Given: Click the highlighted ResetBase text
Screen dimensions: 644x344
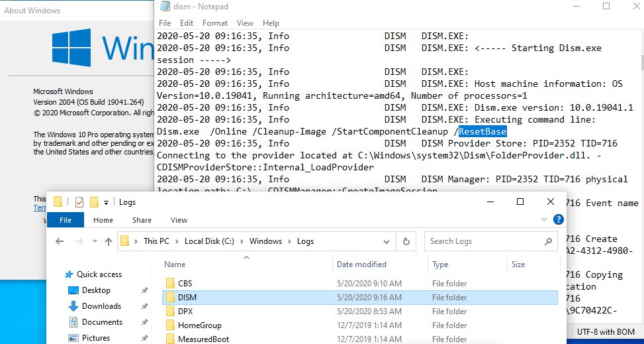Looking at the screenshot, I should (483, 132).
